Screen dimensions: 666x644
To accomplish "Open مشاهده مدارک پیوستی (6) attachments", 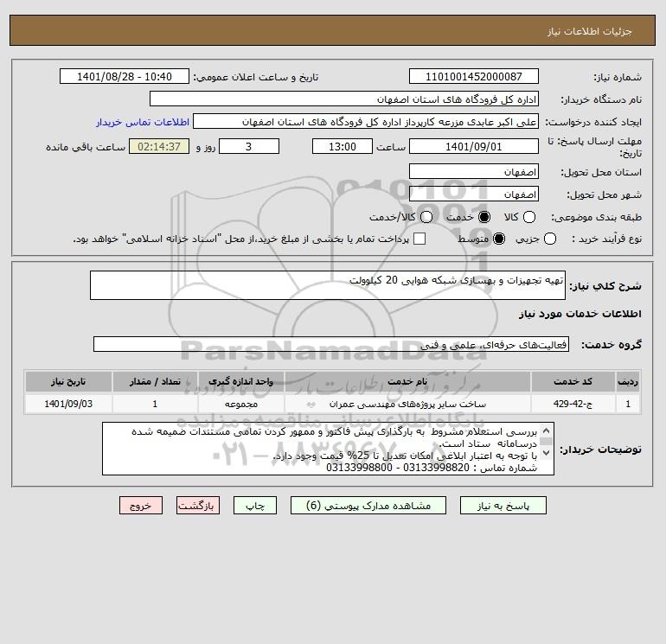I will click(368, 506).
